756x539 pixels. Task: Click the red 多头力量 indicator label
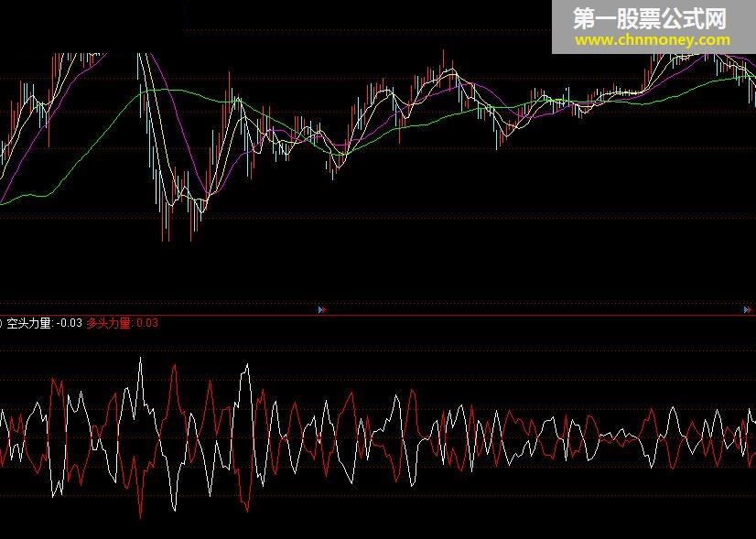click(122, 323)
